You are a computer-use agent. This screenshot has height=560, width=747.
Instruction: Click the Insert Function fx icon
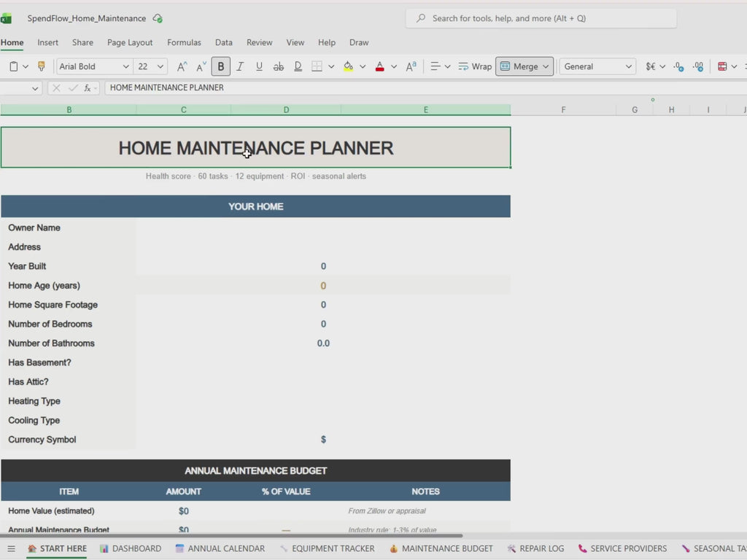click(88, 87)
